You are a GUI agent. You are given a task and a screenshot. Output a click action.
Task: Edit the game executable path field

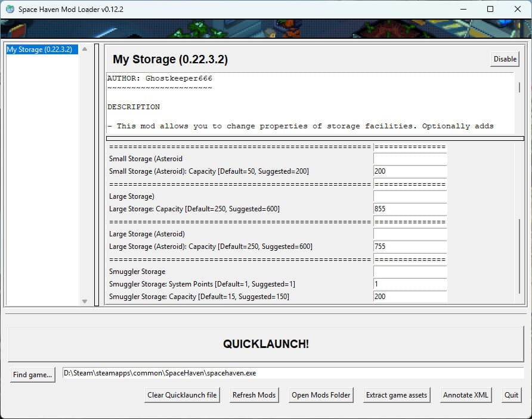[x=293, y=373]
